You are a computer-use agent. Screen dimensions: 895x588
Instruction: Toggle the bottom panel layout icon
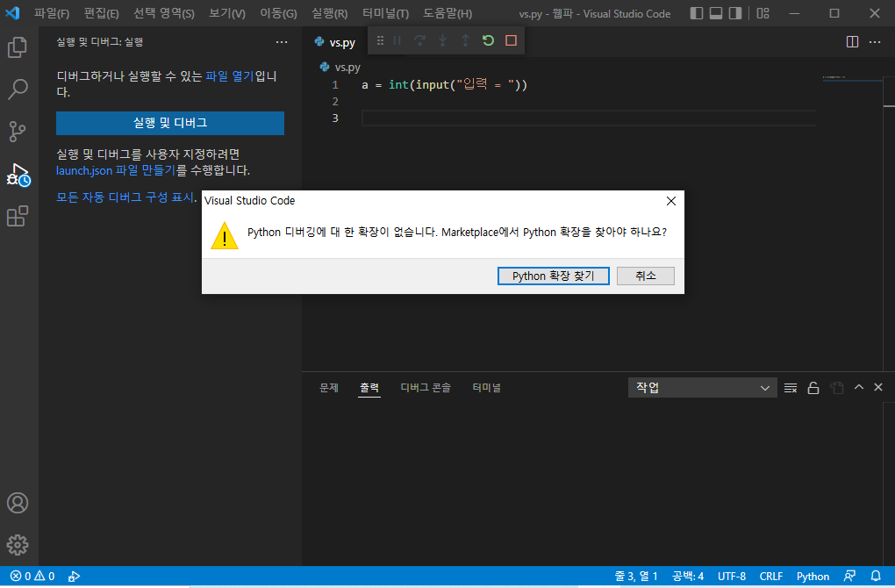point(716,13)
